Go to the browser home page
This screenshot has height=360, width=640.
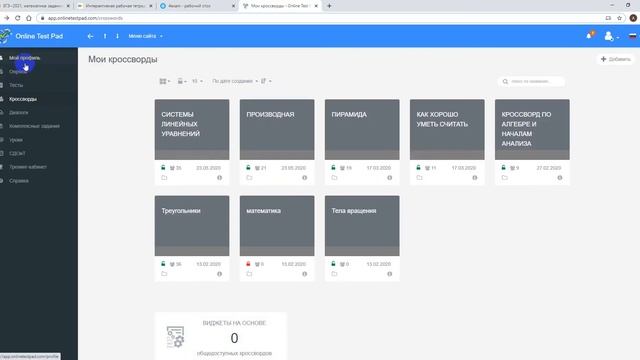pos(29,18)
